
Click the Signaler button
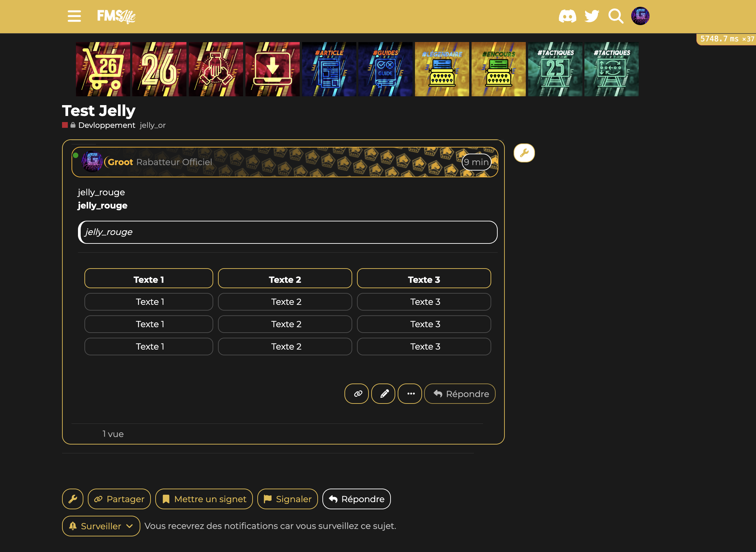(x=287, y=499)
